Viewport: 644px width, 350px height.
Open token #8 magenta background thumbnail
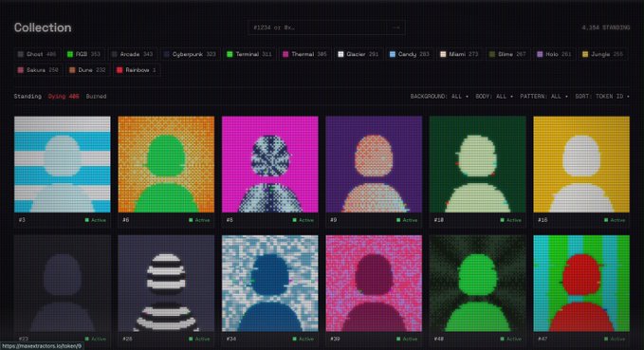coord(270,164)
